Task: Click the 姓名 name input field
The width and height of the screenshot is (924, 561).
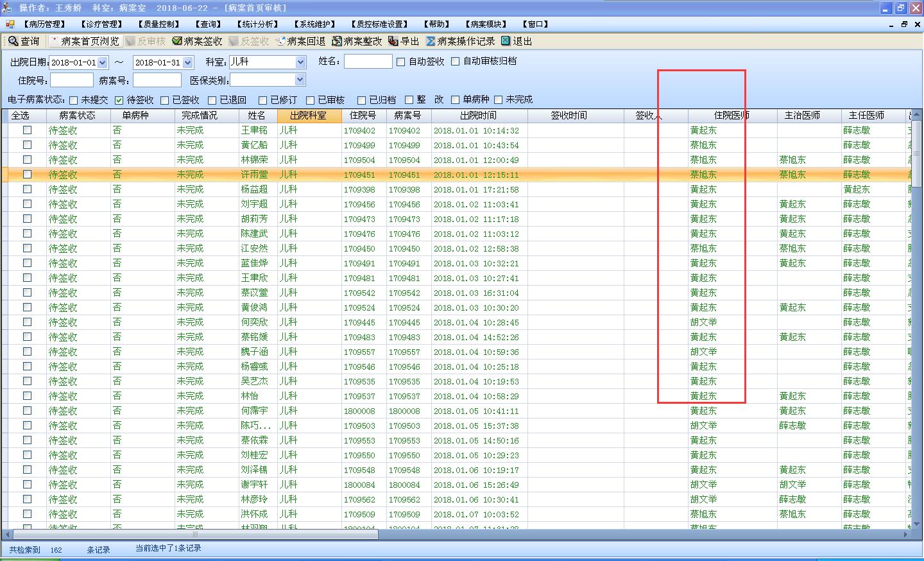Action: [368, 62]
